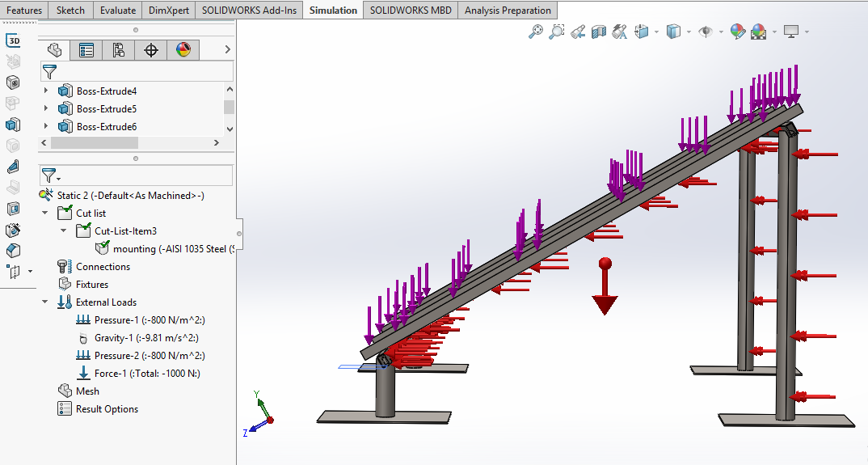Switch to the Sketch tab
868x465 pixels.
click(x=71, y=11)
